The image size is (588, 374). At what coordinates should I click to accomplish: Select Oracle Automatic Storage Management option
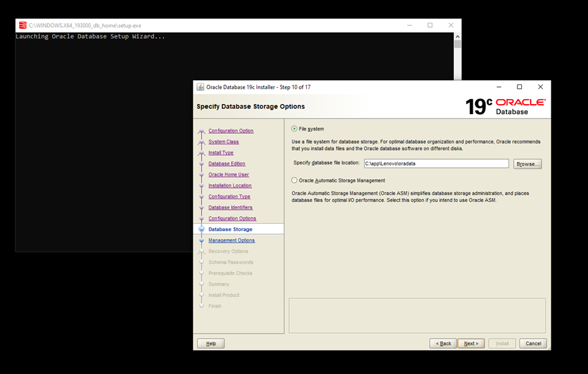coord(294,180)
